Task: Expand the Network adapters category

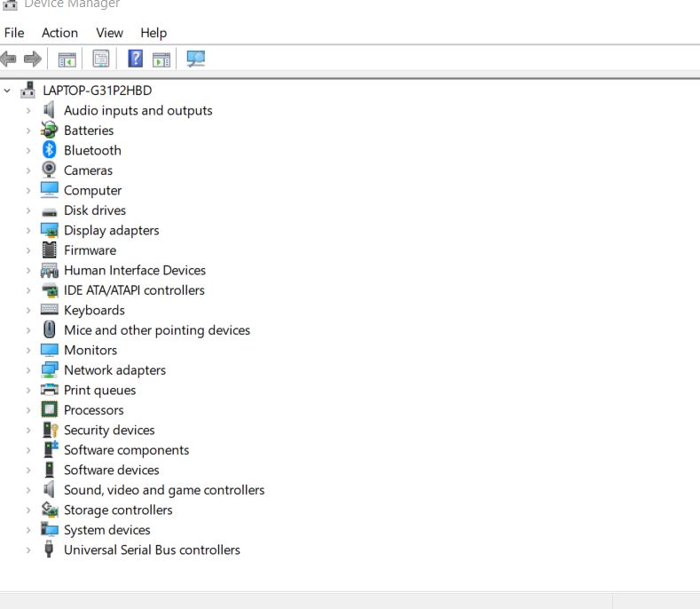Action: 28,370
